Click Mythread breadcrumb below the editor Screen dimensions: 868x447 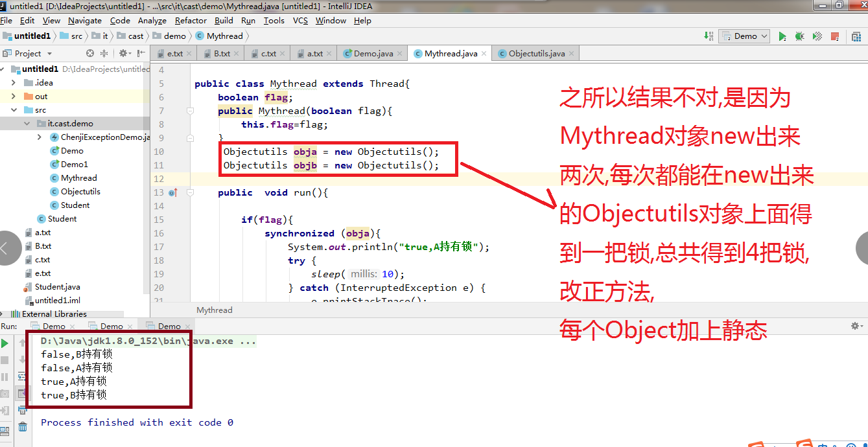click(x=215, y=310)
